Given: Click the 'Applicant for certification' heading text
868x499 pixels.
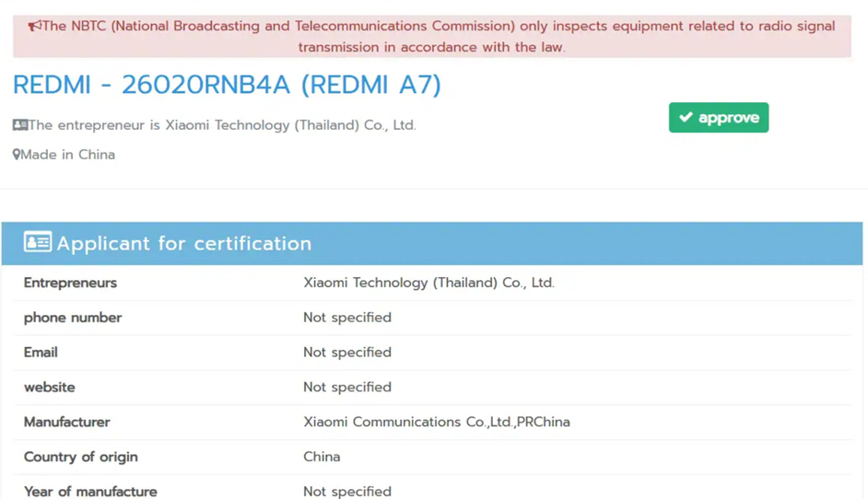Looking at the screenshot, I should tap(184, 244).
